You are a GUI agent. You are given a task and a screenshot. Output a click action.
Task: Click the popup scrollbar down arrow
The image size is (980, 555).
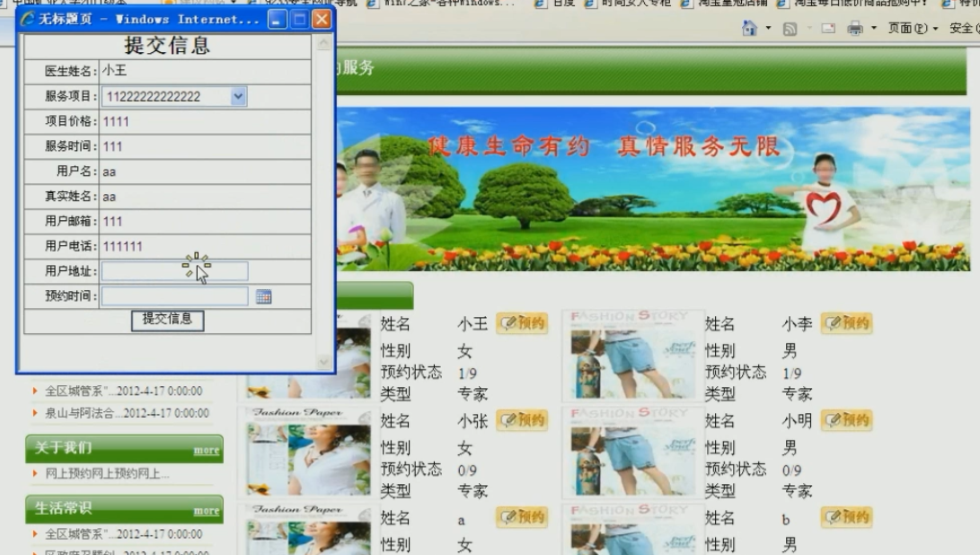coord(323,362)
